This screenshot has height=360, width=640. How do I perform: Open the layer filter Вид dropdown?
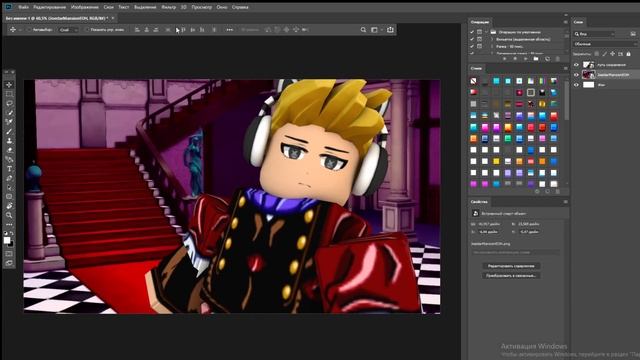point(594,34)
